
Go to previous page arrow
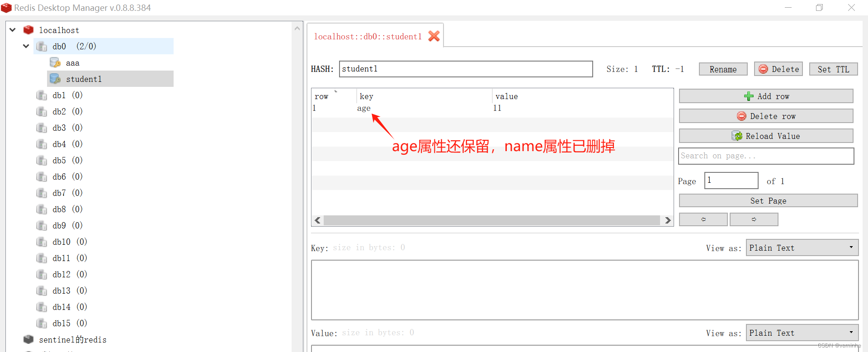[703, 219]
